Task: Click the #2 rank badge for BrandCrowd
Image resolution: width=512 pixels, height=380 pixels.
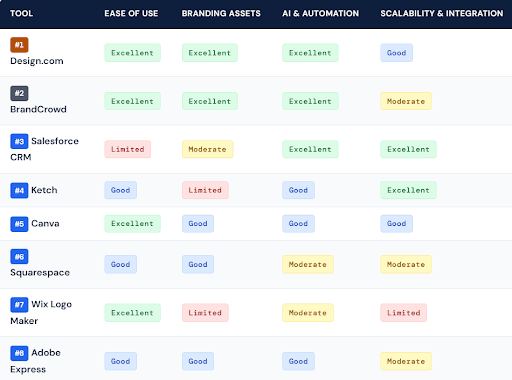Action: tap(19, 93)
